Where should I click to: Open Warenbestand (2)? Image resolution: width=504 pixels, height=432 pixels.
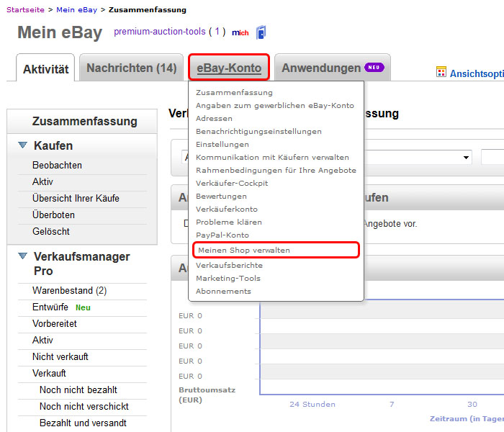tap(69, 291)
